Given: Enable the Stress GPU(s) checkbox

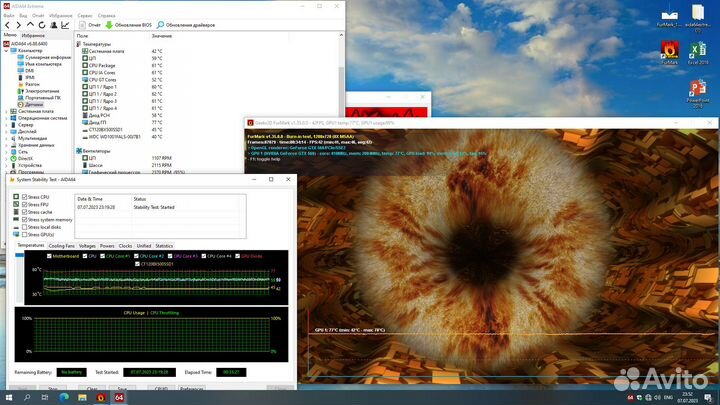Looking at the screenshot, I should [25, 235].
